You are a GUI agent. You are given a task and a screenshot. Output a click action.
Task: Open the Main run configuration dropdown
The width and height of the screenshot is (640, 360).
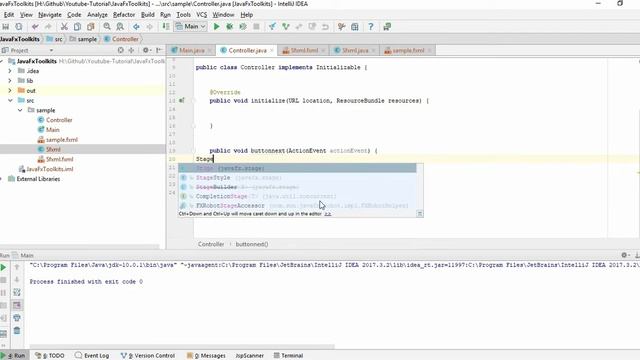click(x=191, y=27)
